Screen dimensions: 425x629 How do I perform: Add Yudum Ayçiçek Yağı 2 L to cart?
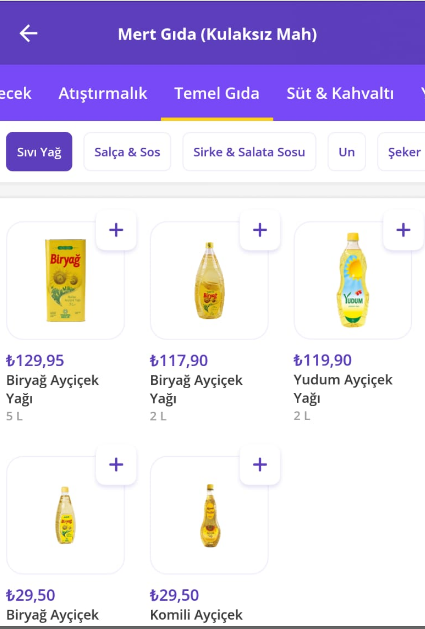pos(403,230)
